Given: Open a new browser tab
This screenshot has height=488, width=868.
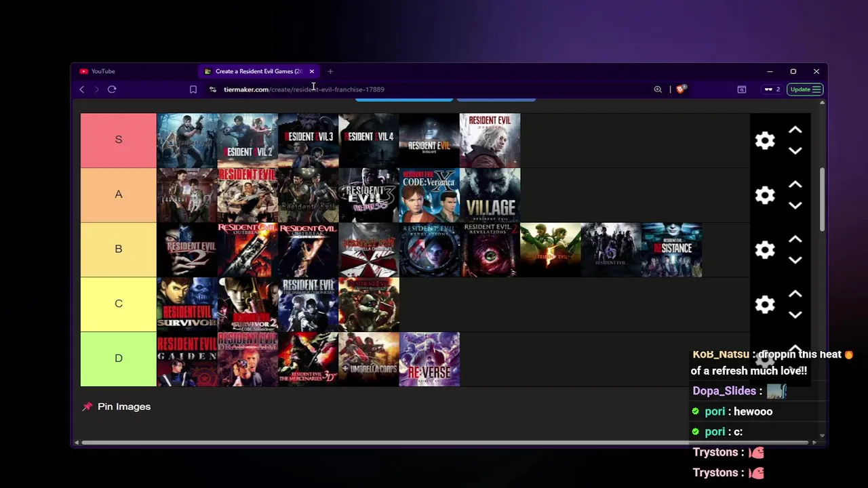Looking at the screenshot, I should pos(330,71).
